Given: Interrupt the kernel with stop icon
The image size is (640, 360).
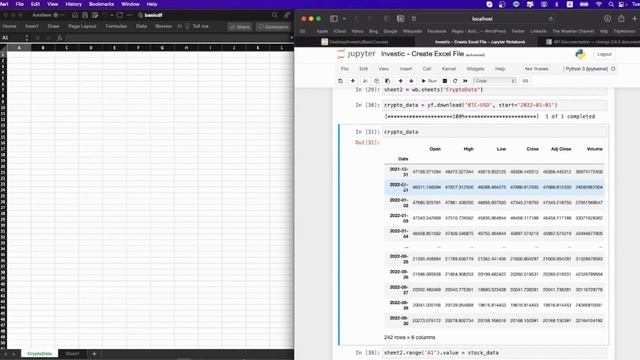Looking at the screenshot, I should [x=445, y=81].
